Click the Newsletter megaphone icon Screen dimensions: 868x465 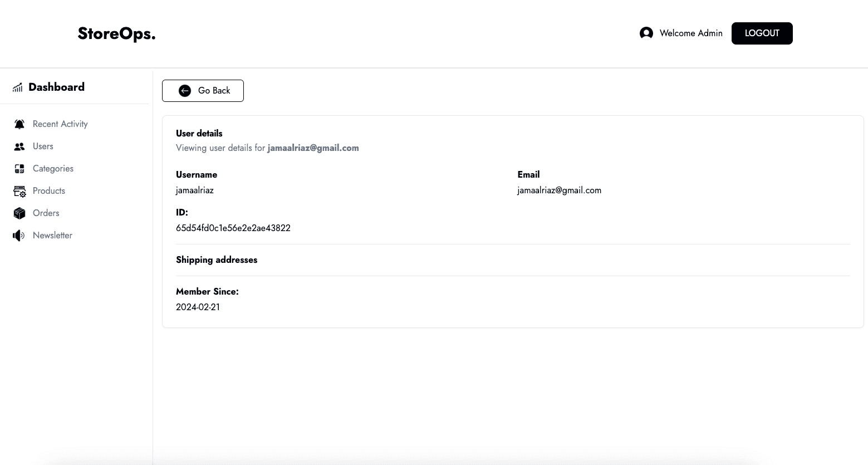[x=19, y=236]
